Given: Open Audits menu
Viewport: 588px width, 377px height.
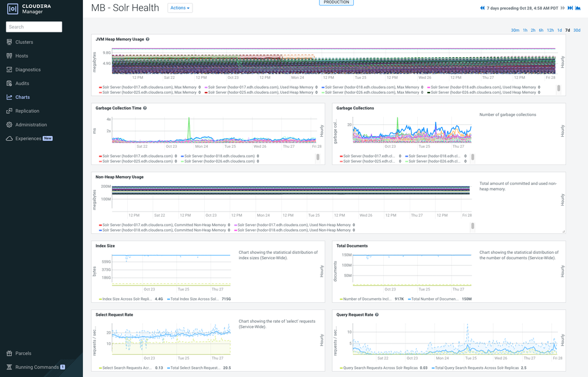Looking at the screenshot, I should pos(22,83).
